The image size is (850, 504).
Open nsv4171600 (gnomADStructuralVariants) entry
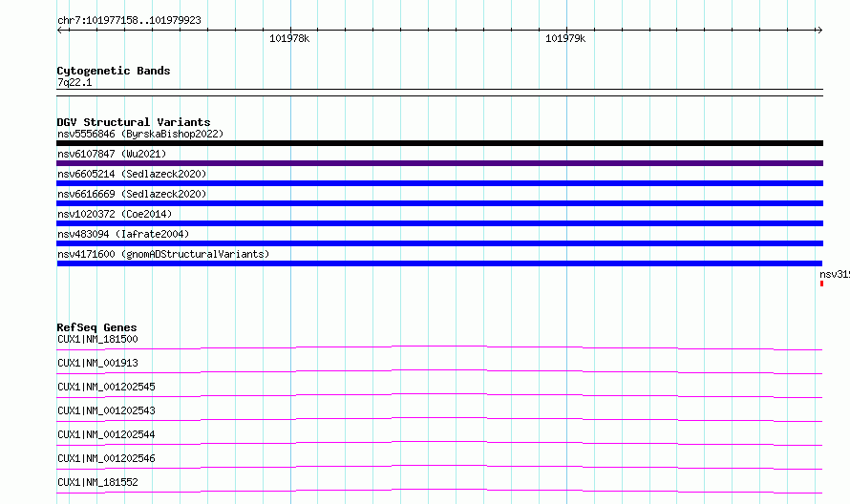tap(163, 254)
